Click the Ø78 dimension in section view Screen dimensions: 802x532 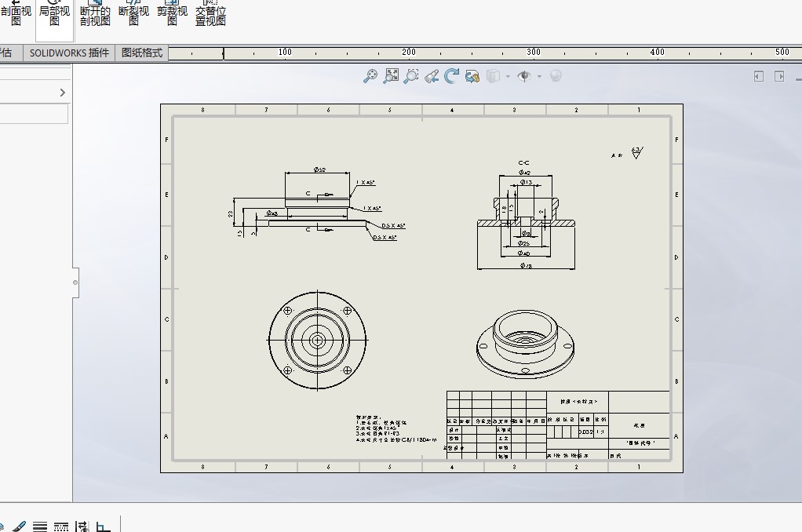point(526,265)
